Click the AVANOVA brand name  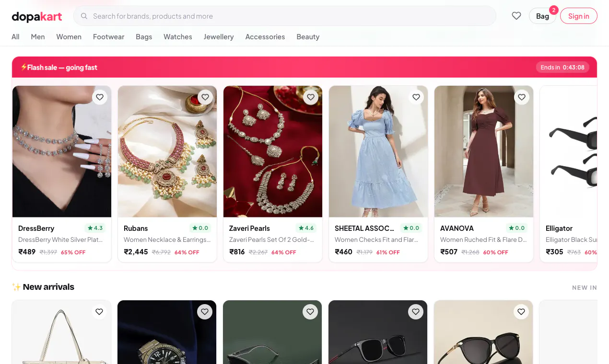[x=457, y=228]
